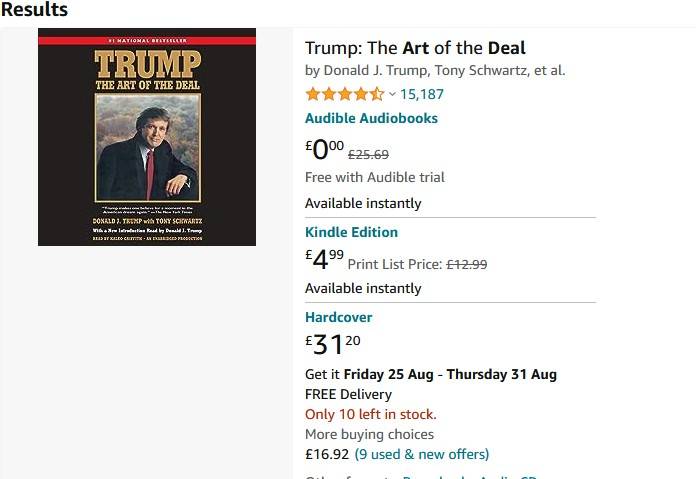Click the £0.00 Audible price
This screenshot has height=479, width=696.
tap(324, 150)
